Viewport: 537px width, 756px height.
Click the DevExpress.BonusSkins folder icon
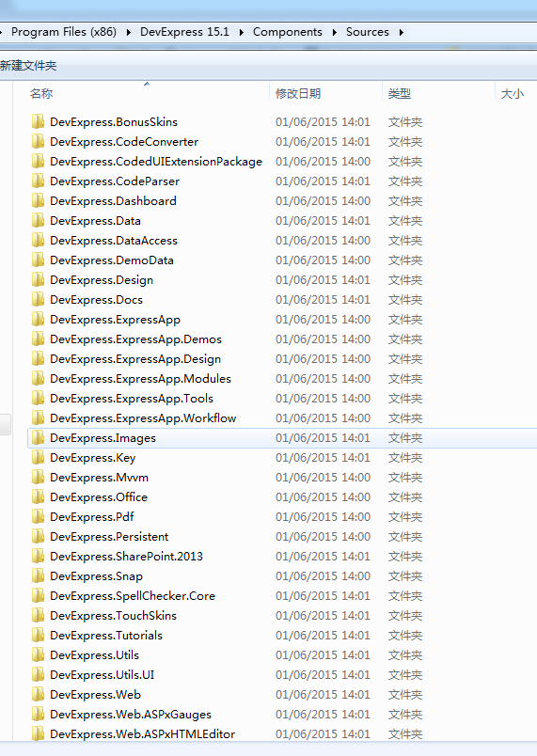(38, 121)
